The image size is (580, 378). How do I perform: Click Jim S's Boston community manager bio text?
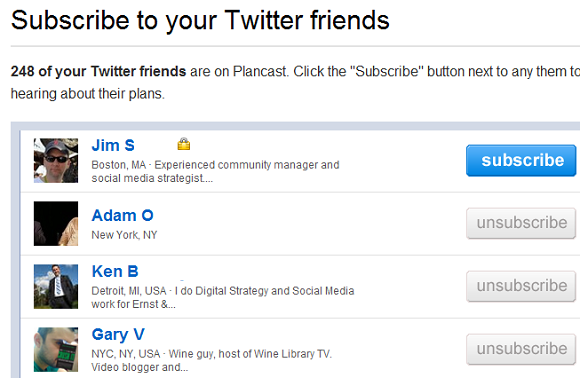tap(215, 172)
